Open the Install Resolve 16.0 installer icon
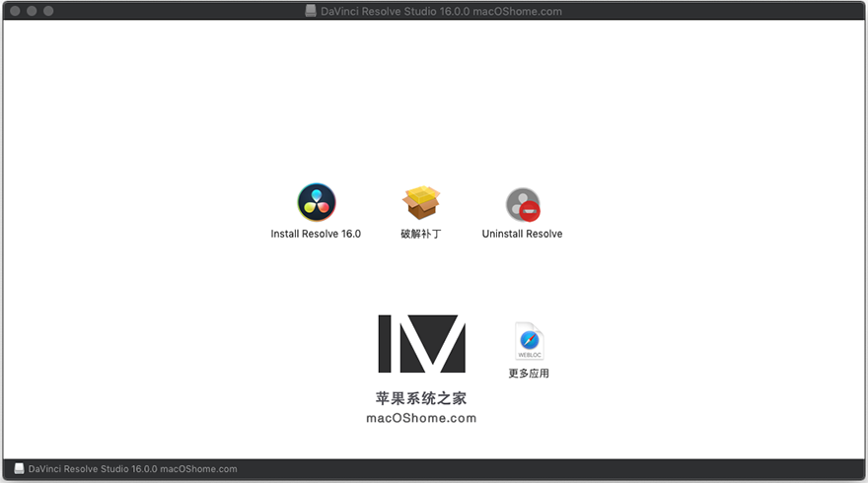 point(316,202)
